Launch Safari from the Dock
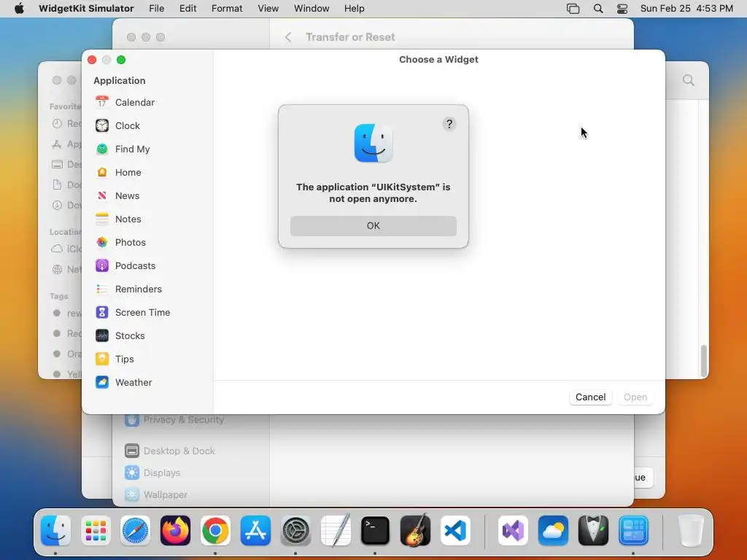Screen dimensions: 747x560 [135, 531]
